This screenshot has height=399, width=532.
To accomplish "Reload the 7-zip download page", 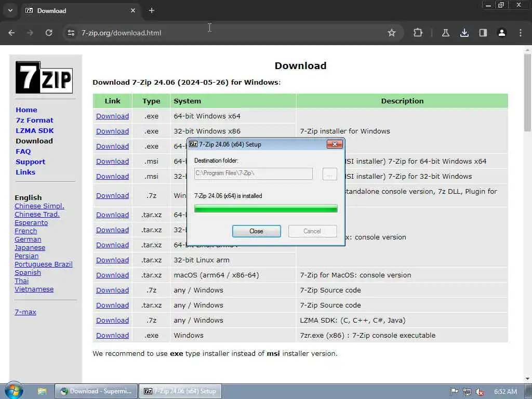I will 49,33.
